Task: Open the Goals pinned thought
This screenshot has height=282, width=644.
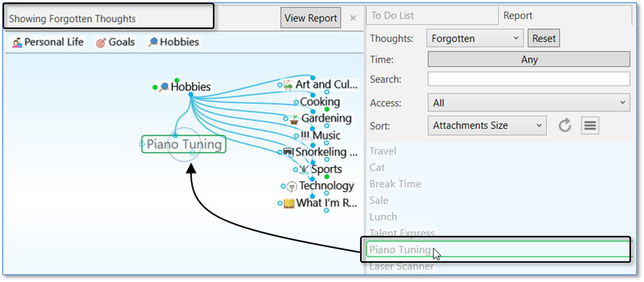Action: pyautogui.click(x=115, y=42)
